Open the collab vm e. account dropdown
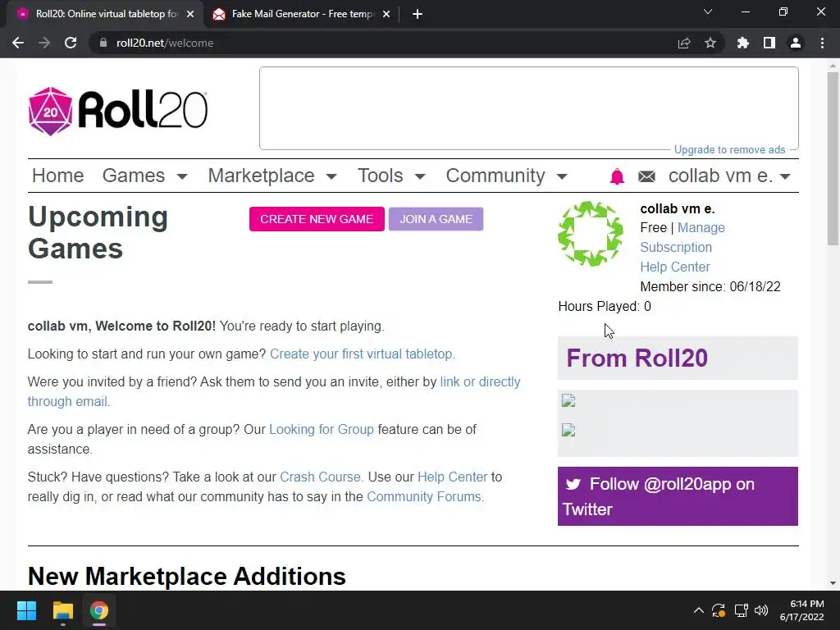This screenshot has width=840, height=630. click(x=729, y=176)
